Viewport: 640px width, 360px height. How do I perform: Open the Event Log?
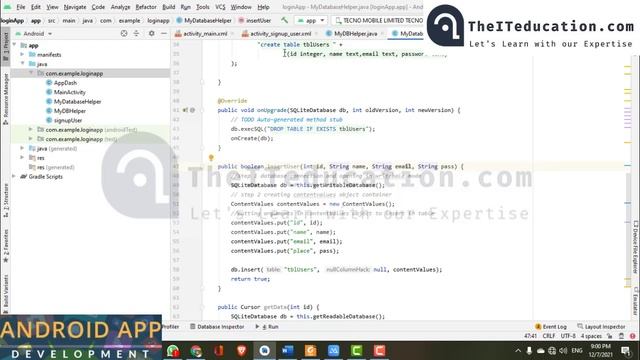click(x=551, y=327)
